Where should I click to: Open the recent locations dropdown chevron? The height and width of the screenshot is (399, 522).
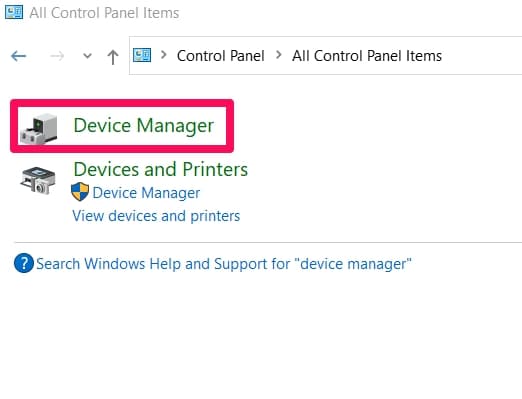pos(87,56)
